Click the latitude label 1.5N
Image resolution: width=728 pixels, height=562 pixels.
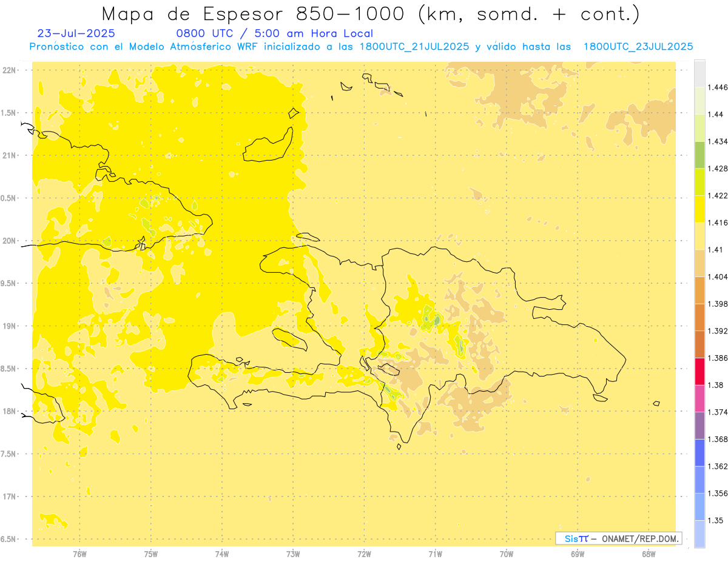tap(8, 113)
